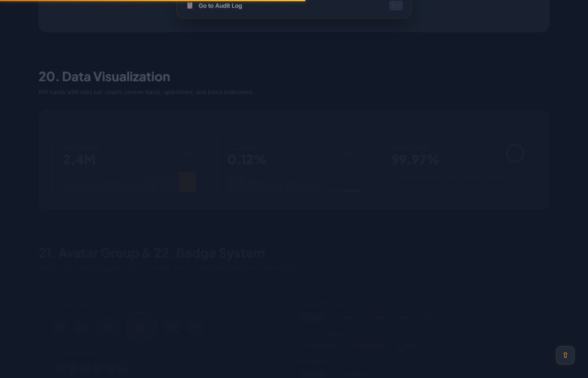
Task: Click the 99.97% uptime value
Action: pyautogui.click(x=415, y=160)
